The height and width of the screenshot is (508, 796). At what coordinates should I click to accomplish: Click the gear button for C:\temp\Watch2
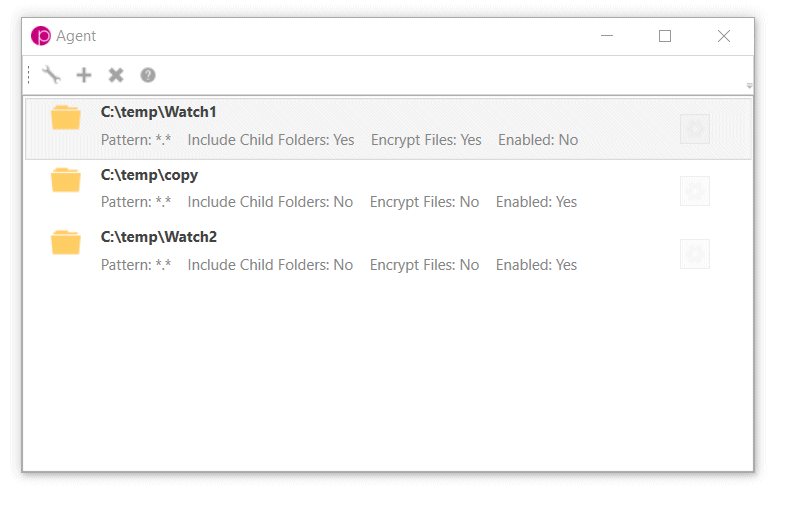694,254
